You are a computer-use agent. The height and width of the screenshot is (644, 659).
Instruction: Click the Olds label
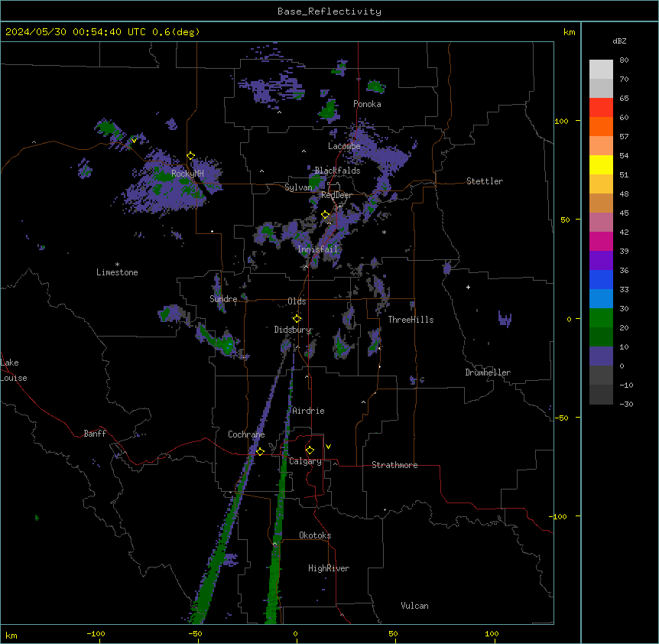click(297, 301)
